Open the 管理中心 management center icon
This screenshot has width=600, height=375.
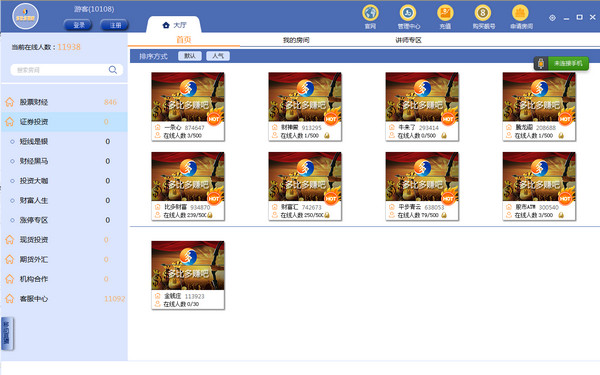tap(408, 13)
